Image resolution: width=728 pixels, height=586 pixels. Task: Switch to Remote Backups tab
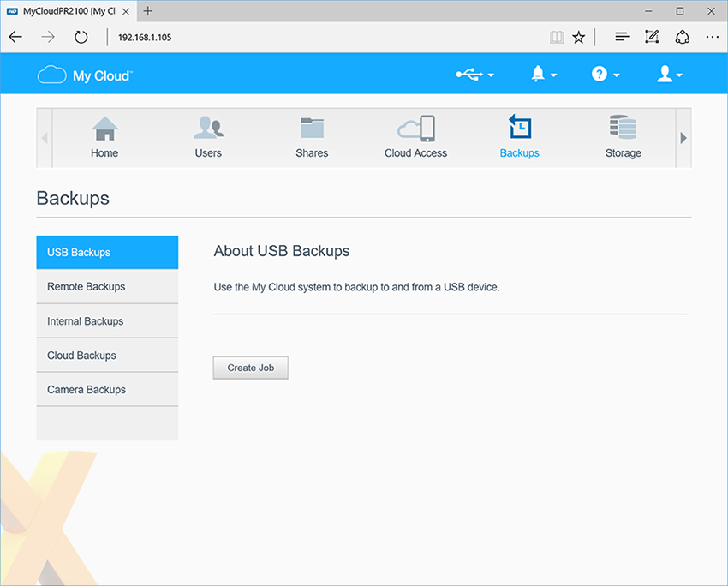click(x=107, y=286)
